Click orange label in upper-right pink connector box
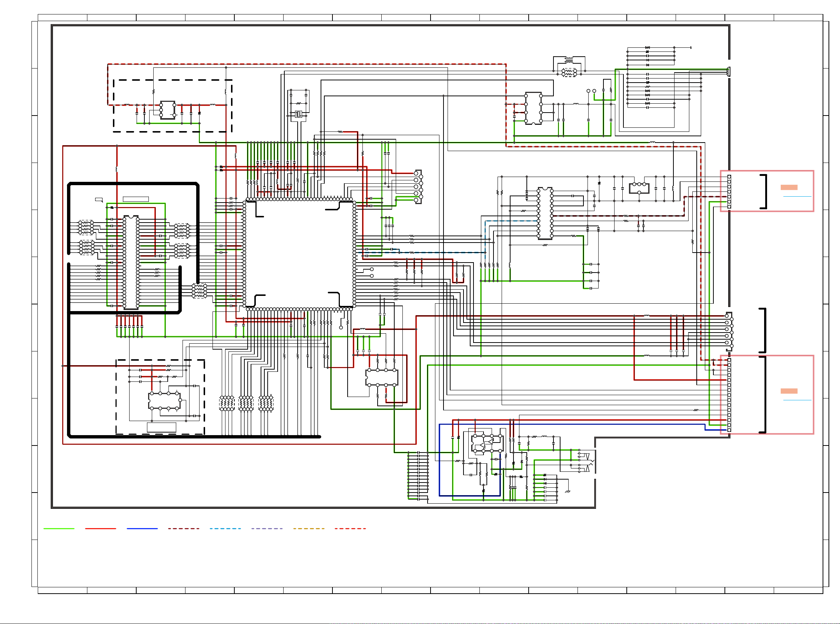Image resolution: width=840 pixels, height=624 pixels. 789,187
